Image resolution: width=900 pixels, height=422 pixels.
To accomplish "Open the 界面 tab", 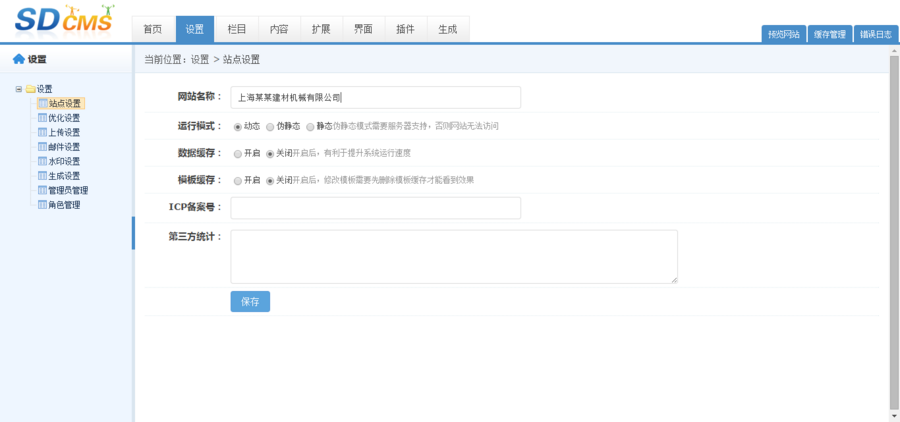I will [363, 29].
